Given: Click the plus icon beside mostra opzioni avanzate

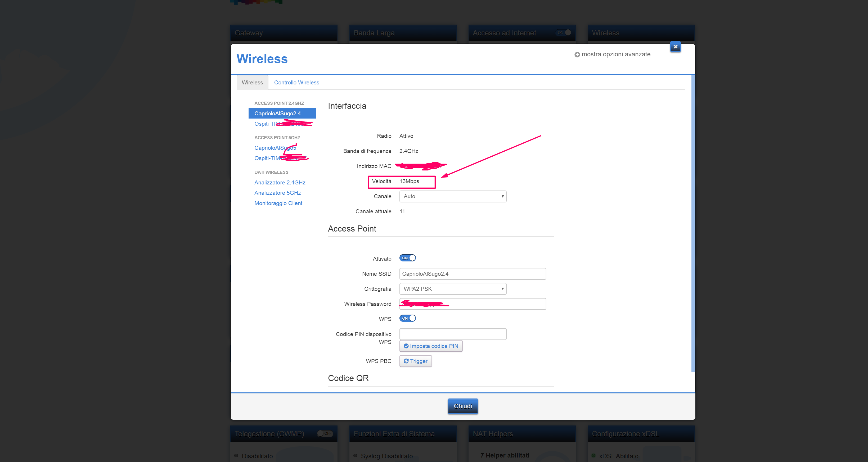Looking at the screenshot, I should (577, 55).
